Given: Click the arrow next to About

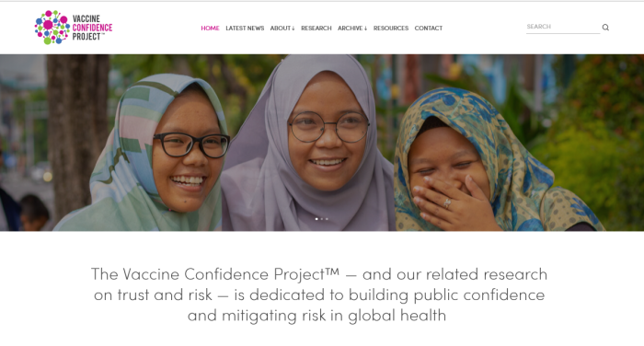Looking at the screenshot, I should coord(293,29).
